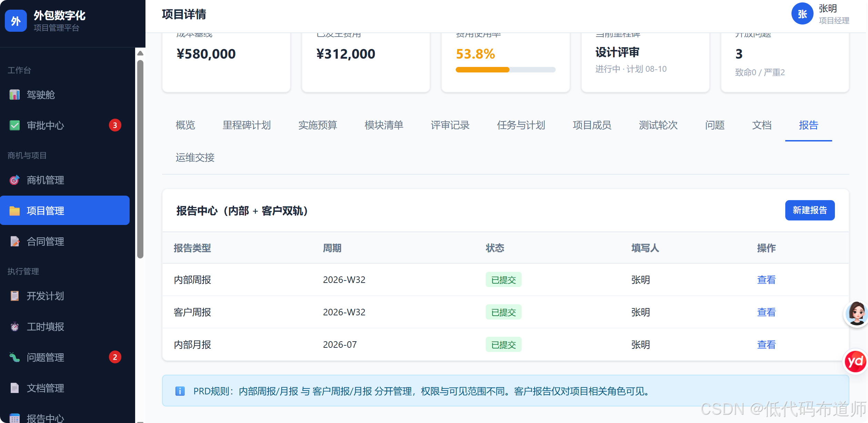Viewport: 868px width, 423px height.
Task: Click the 内部月报 report type cell
Action: pyautogui.click(x=192, y=344)
